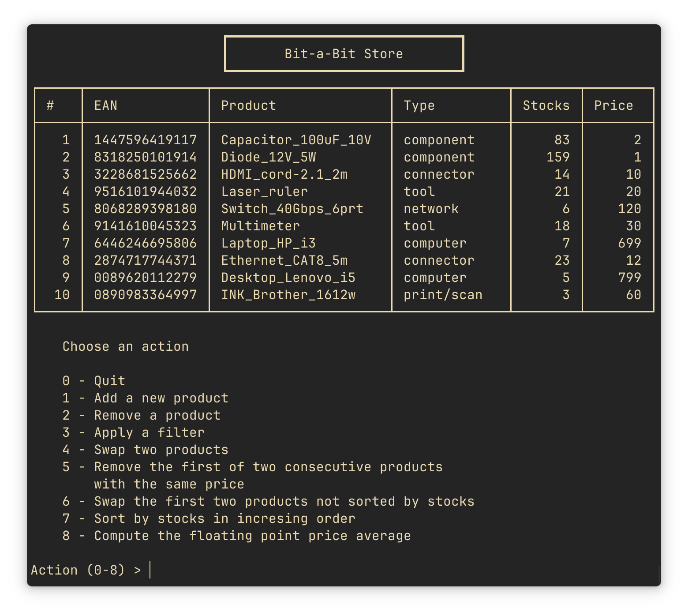
Task: Select EAN 6446246695806
Action: 146,243
